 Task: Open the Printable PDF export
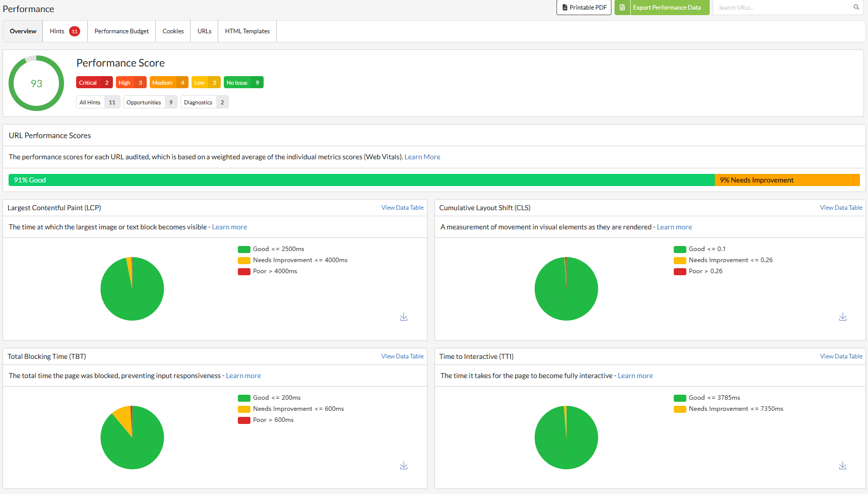(584, 8)
